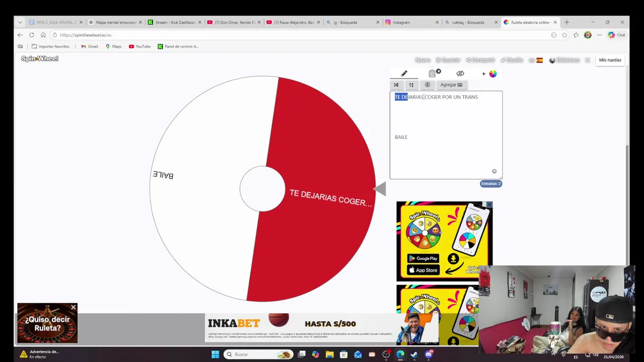
Task: Click App Store badge in the ad
Action: [x=423, y=270]
